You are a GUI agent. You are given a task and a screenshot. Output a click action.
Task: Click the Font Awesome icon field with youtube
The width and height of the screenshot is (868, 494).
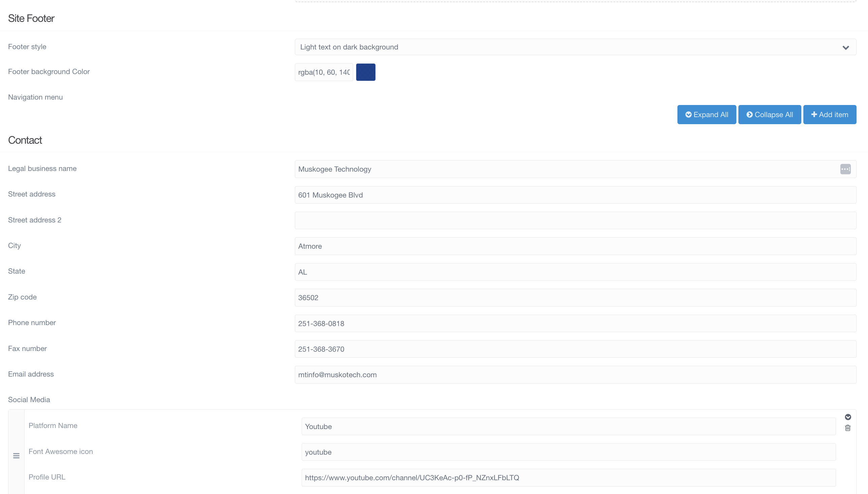coord(569,452)
